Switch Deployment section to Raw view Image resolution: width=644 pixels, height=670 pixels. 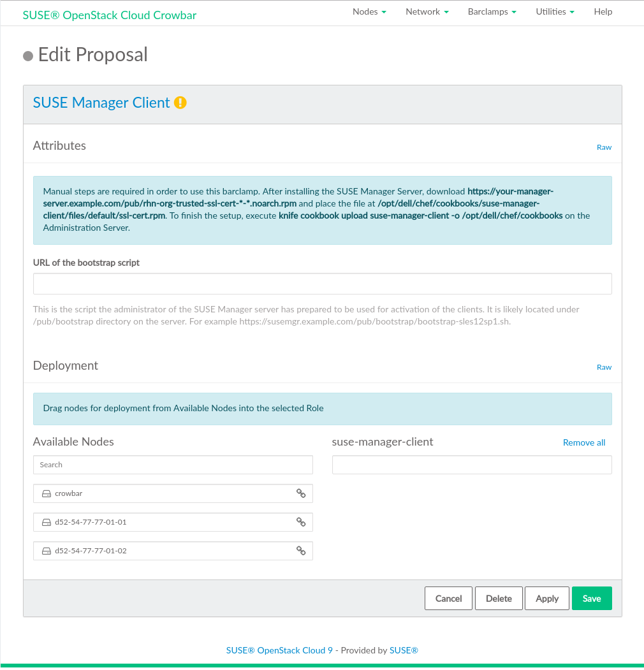(604, 367)
